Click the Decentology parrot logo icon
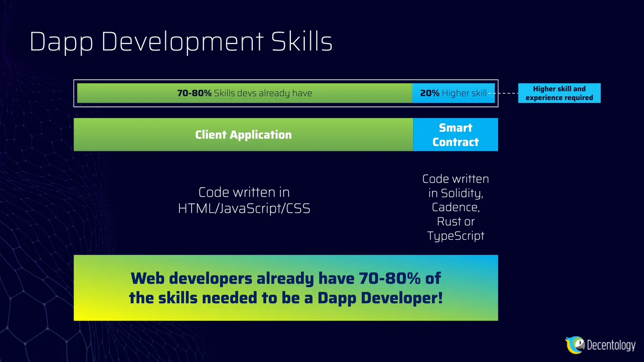Screen dimensions: 644x362 pos(575,345)
